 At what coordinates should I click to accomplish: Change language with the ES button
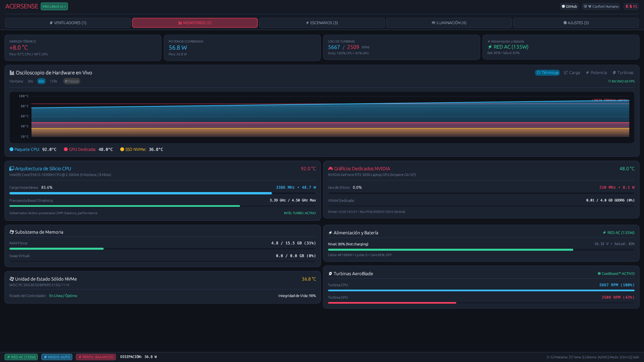[x=631, y=6]
